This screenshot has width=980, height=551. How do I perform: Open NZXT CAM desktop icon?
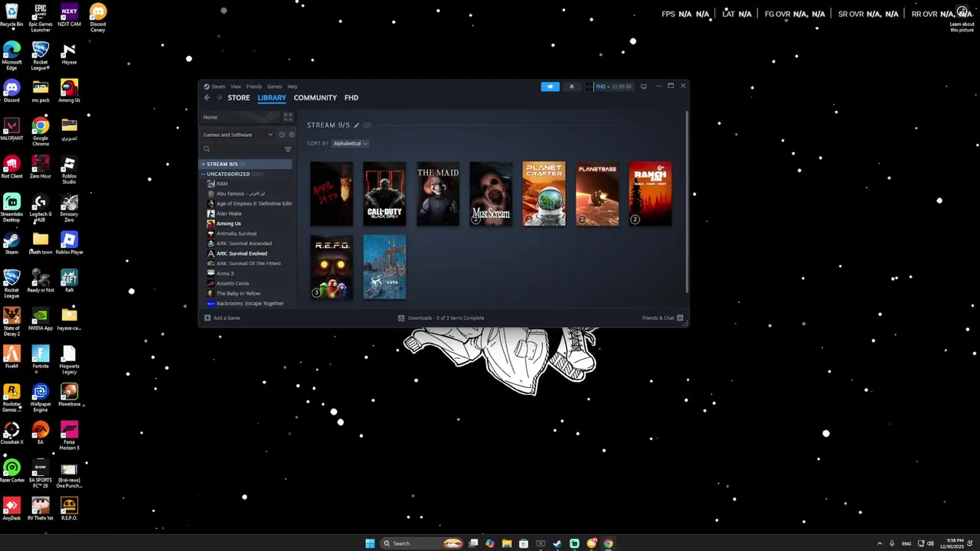(69, 16)
